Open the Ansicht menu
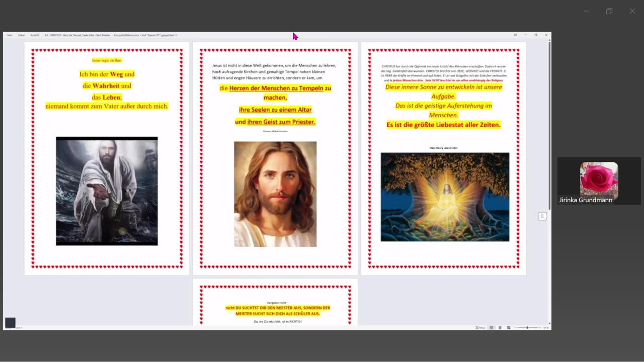The height and width of the screenshot is (362, 644). (35, 35)
